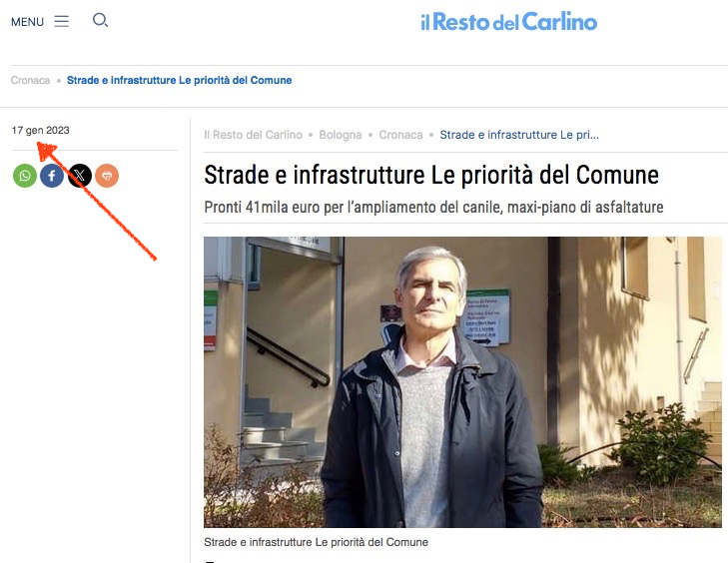Click the article photo of man

coord(462,382)
